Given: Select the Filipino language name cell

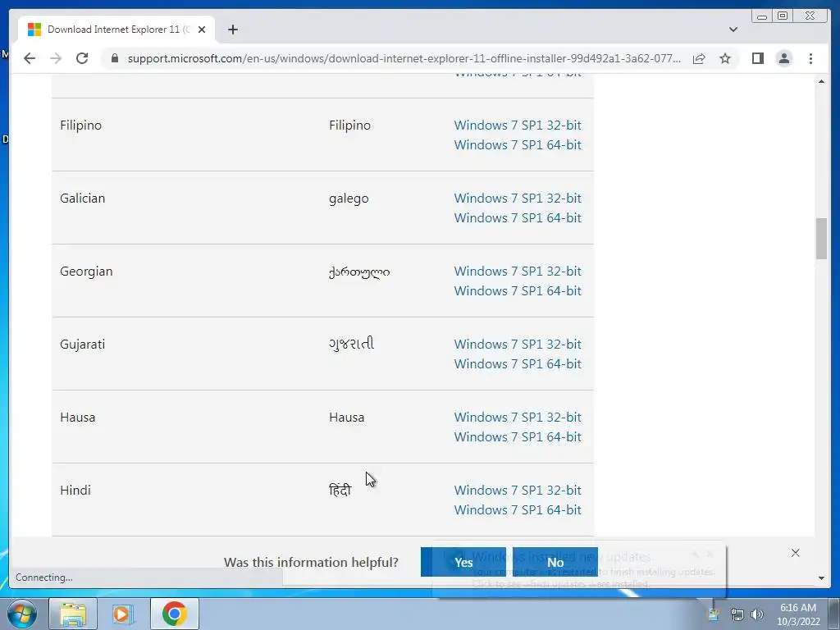Looking at the screenshot, I should (x=81, y=126).
